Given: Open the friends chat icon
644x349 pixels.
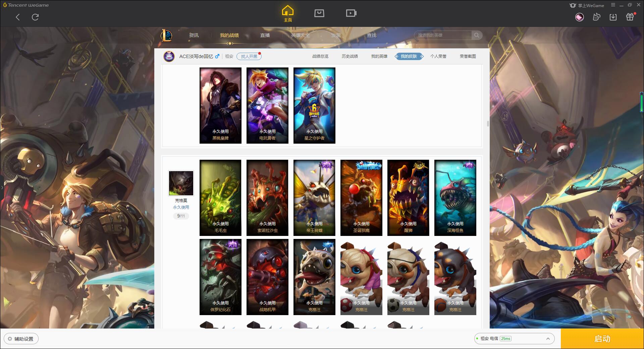Looking at the screenshot, I should [x=596, y=17].
